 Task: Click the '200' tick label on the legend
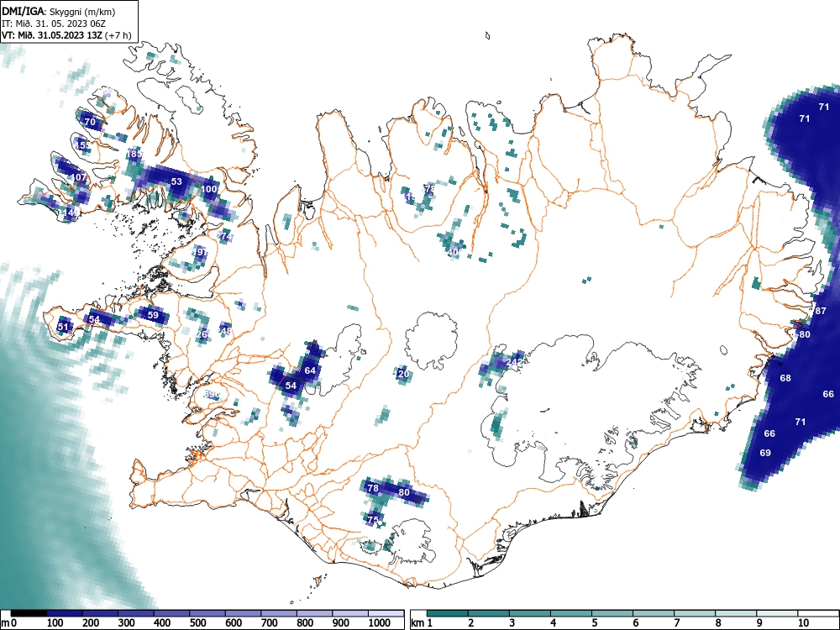pos(91,623)
